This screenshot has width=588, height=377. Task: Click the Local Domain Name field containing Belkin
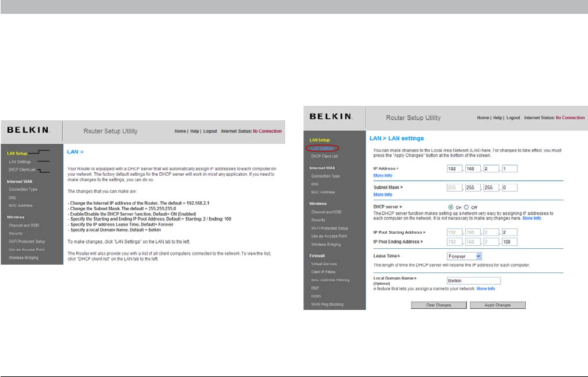coord(474,281)
